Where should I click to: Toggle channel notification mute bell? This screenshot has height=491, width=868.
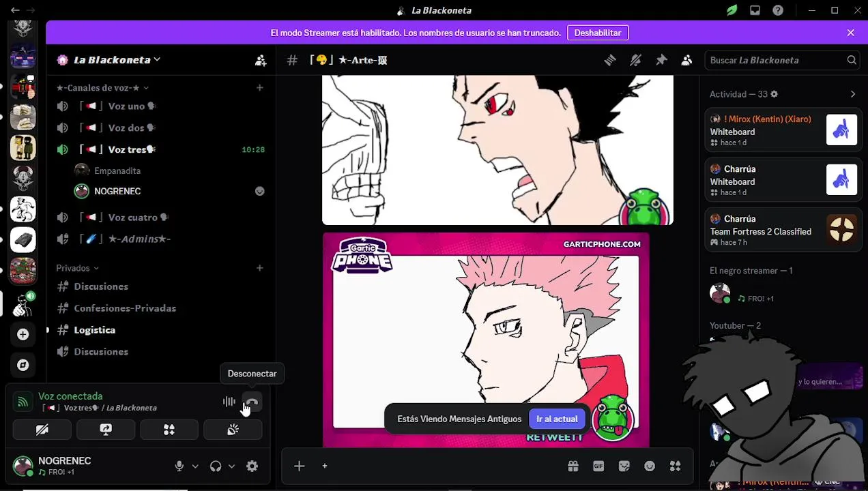point(635,60)
